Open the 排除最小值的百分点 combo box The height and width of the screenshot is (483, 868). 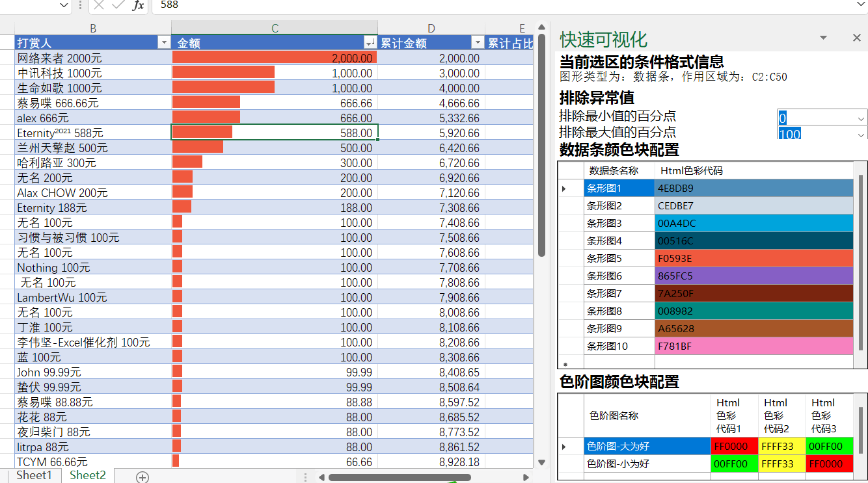pos(861,118)
